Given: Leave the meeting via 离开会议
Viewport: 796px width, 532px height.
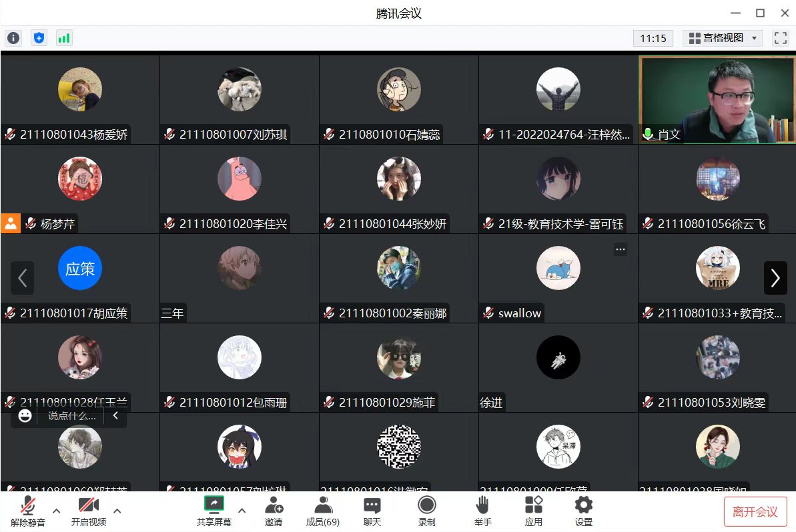Looking at the screenshot, I should coord(755,512).
